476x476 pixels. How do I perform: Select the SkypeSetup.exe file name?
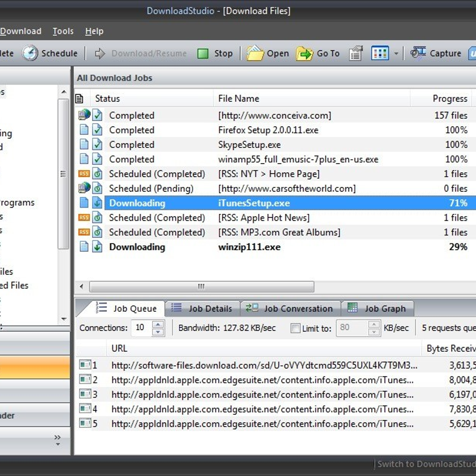[x=249, y=144]
